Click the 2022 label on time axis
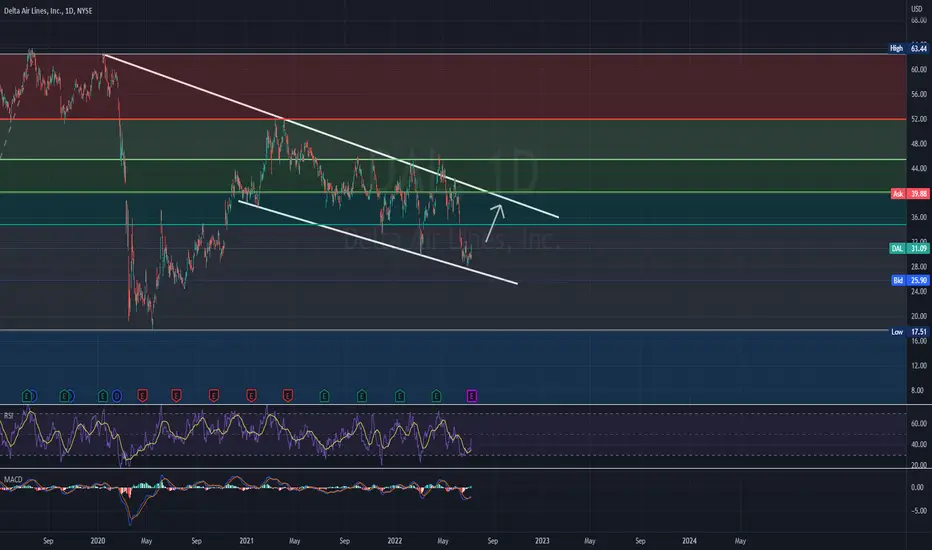Image resolution: width=932 pixels, height=550 pixels. [395, 540]
